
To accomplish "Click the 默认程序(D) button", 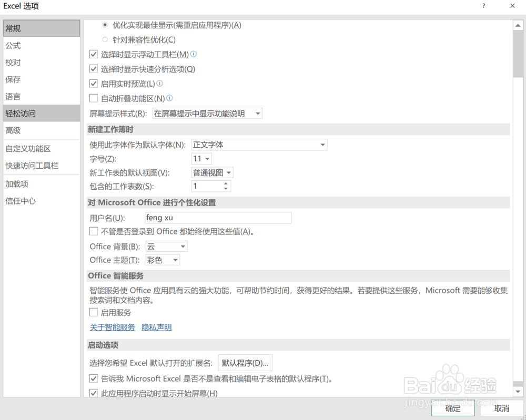I will 245,363.
